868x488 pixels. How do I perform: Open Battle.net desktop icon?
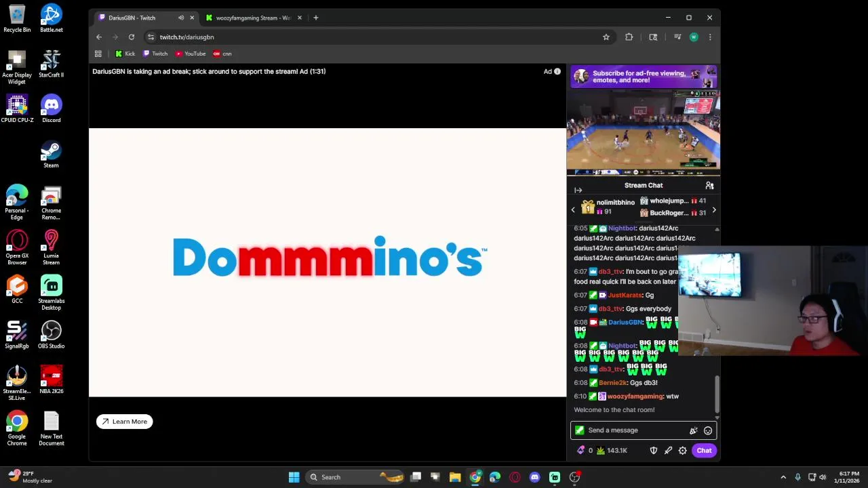(52, 18)
